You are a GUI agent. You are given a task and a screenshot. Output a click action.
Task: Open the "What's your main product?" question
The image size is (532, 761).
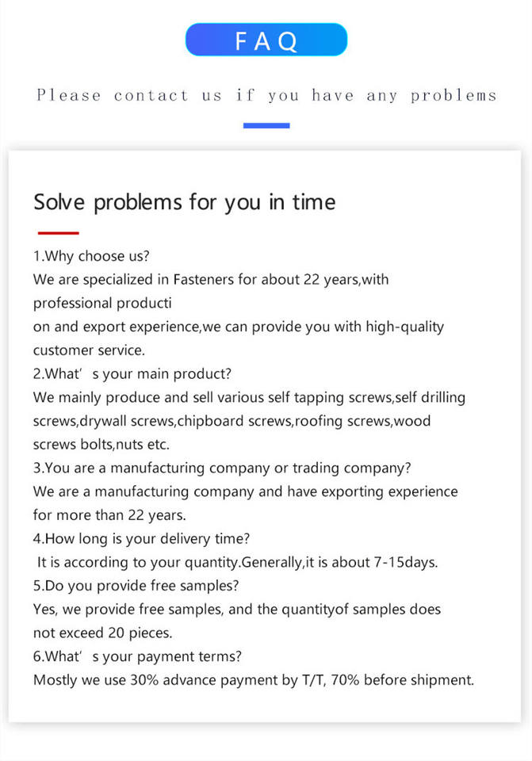click(132, 373)
